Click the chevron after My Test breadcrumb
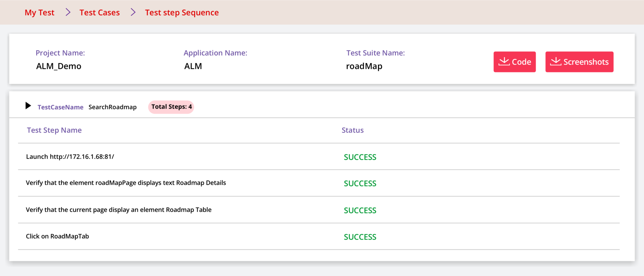 [68, 12]
